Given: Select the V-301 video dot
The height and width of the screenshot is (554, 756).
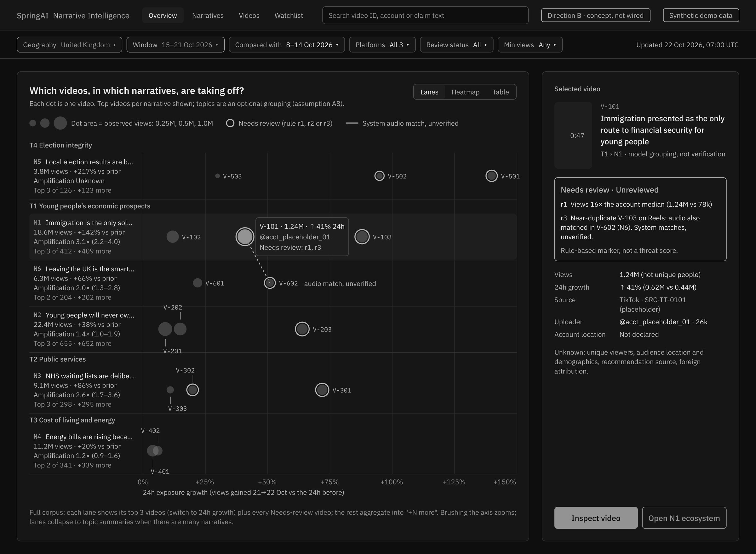Looking at the screenshot, I should pos(322,390).
